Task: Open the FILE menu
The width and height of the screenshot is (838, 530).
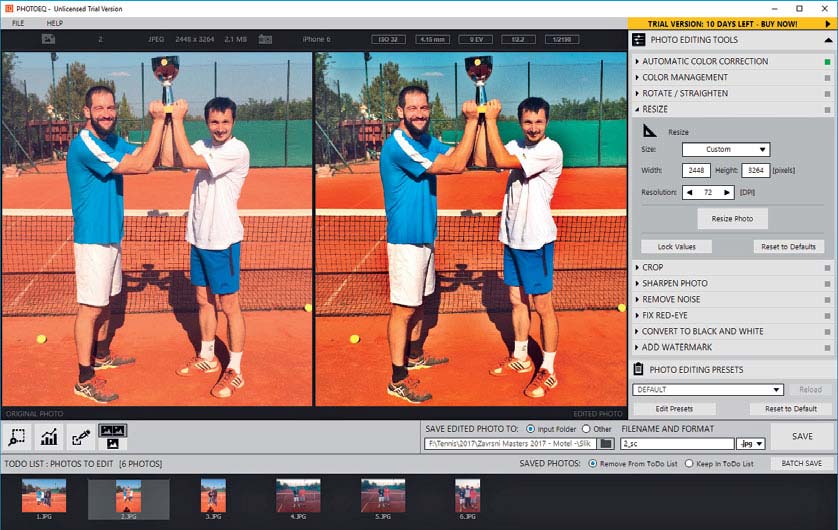Action: pyautogui.click(x=18, y=23)
